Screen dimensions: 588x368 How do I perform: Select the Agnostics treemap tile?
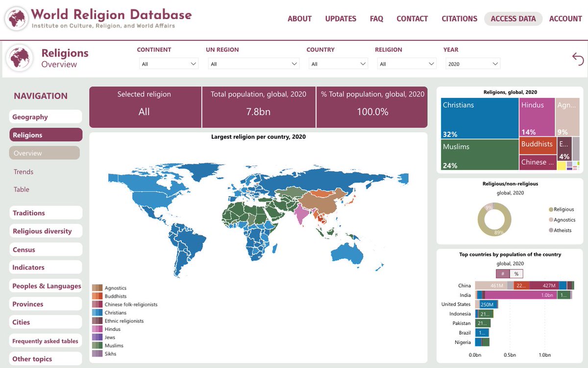coord(567,117)
